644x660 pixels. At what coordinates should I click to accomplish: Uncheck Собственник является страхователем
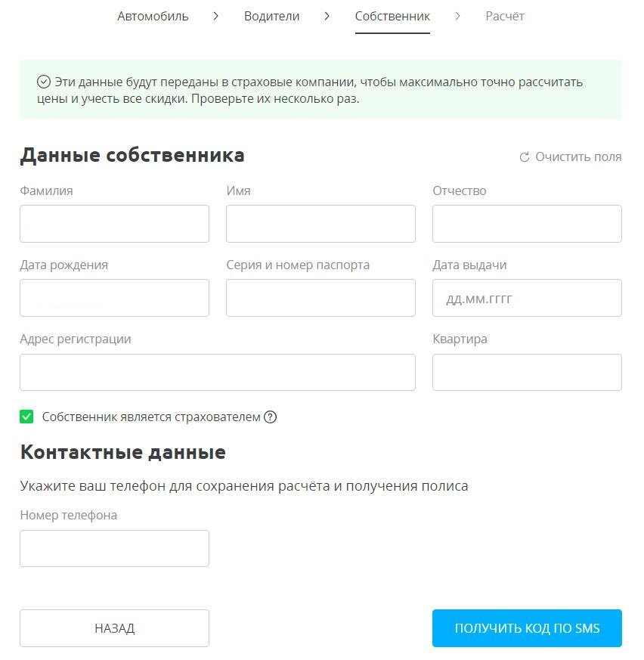coord(27,416)
